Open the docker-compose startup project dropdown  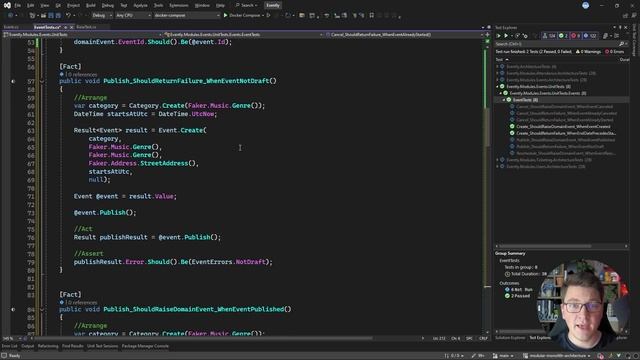pos(187,16)
